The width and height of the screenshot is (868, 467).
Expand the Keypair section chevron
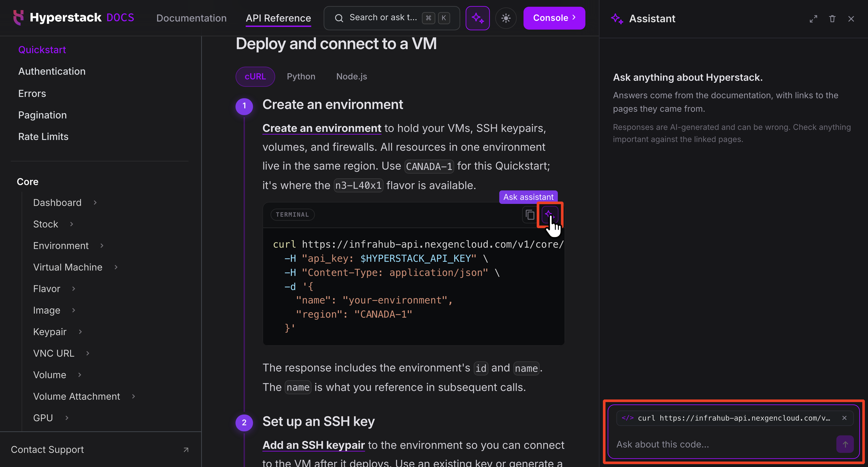pyautogui.click(x=80, y=331)
